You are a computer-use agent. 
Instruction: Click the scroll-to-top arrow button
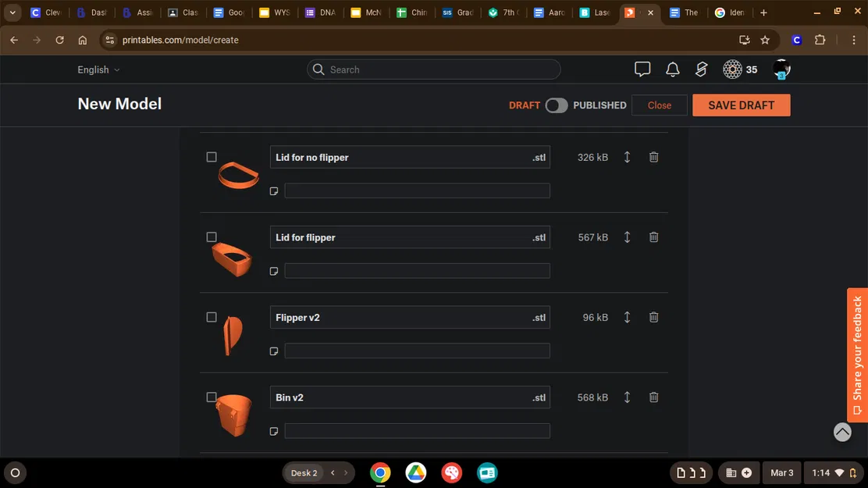pos(842,432)
